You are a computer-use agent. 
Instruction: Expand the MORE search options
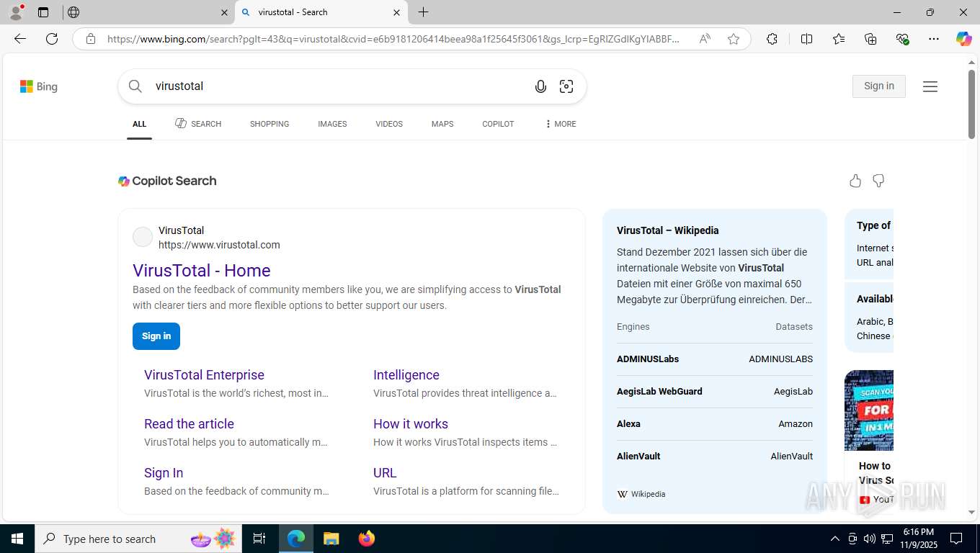561,124
